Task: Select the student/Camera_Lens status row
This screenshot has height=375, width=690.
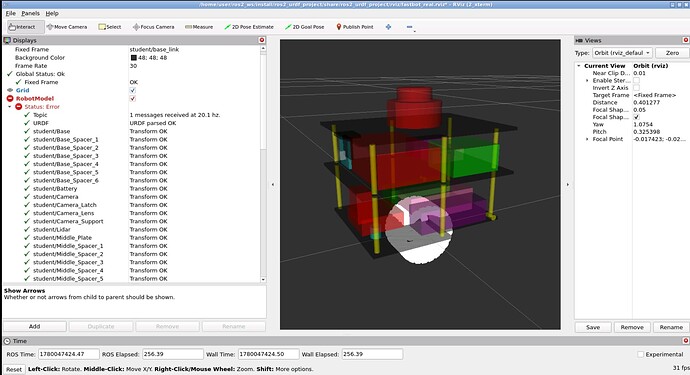Action: click(x=131, y=213)
